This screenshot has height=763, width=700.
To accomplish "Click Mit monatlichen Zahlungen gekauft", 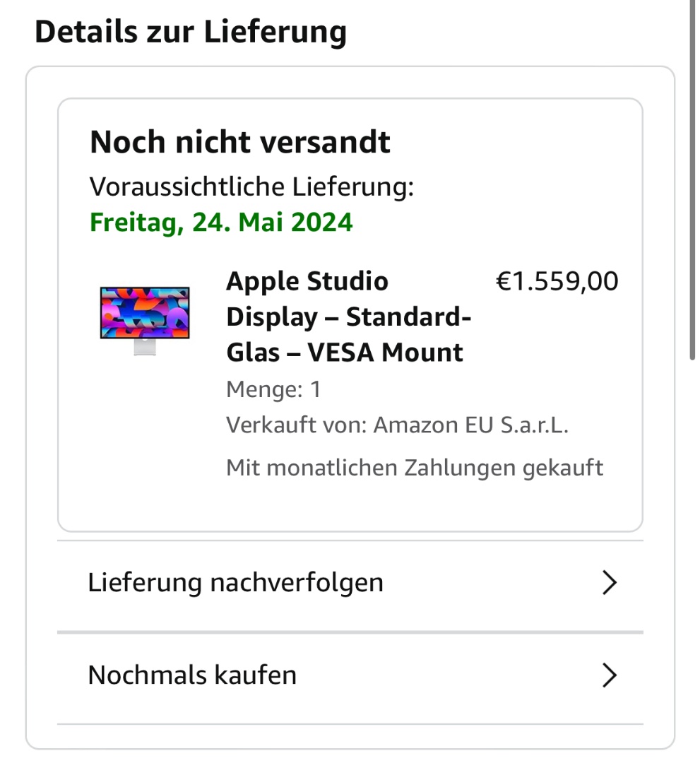I will (x=415, y=468).
